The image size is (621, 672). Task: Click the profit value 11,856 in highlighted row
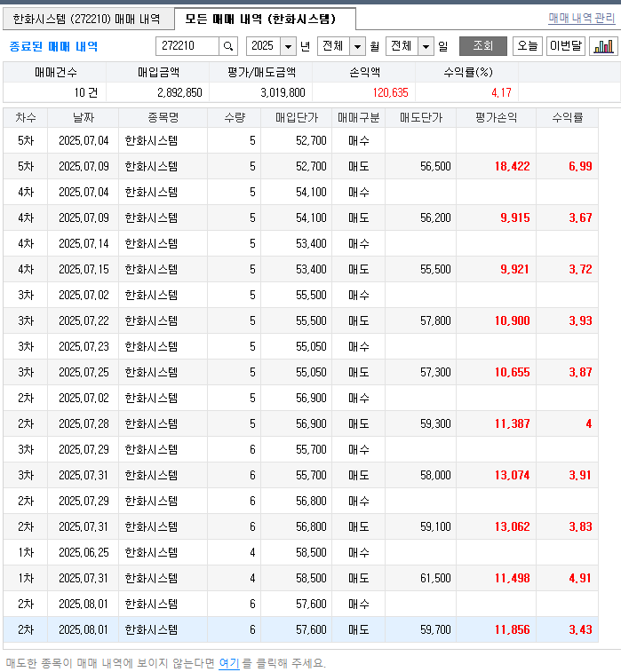[512, 629]
